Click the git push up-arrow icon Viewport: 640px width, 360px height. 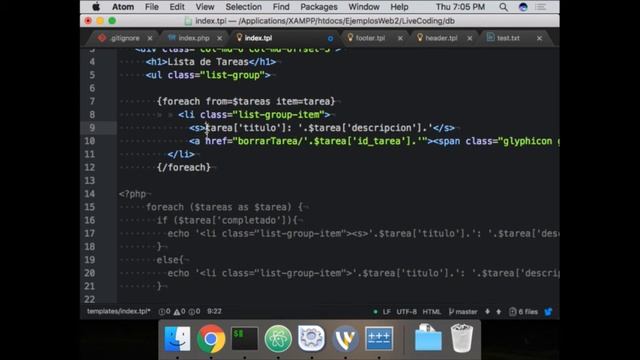[x=498, y=312]
